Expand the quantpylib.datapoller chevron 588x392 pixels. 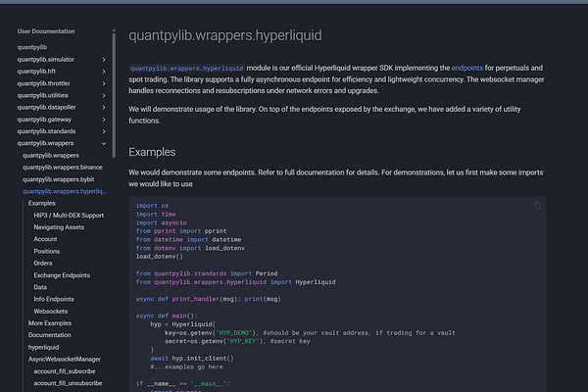click(104, 108)
